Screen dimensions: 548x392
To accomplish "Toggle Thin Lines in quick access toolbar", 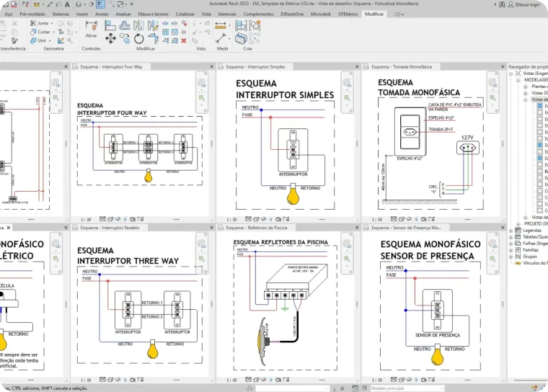I will tap(100, 4).
